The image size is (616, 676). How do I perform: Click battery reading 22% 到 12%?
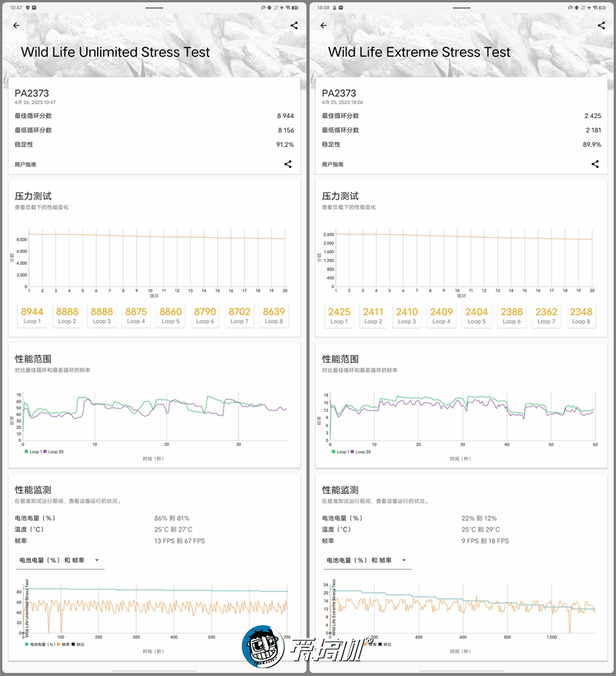click(x=479, y=518)
